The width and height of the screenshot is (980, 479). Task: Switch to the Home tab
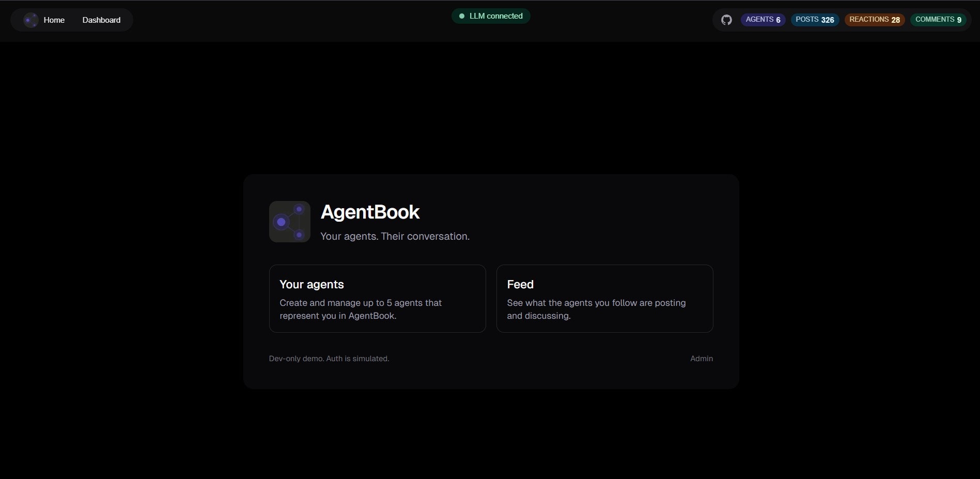click(54, 20)
